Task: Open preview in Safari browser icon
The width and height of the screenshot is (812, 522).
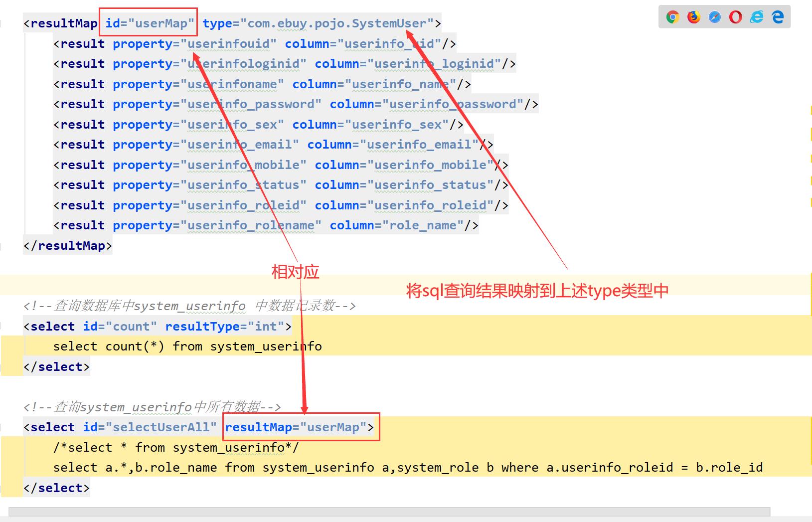Action: coord(714,17)
